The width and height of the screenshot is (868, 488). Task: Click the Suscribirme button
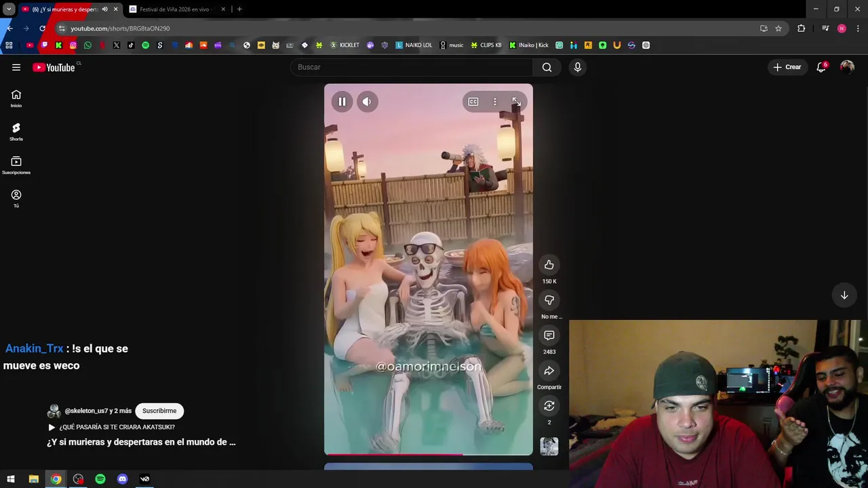coord(159,411)
